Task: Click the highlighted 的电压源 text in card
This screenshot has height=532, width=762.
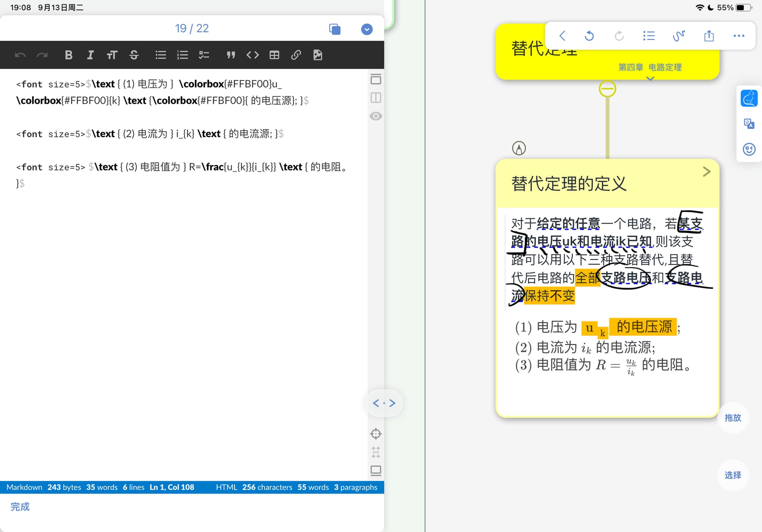Action: pos(644,326)
